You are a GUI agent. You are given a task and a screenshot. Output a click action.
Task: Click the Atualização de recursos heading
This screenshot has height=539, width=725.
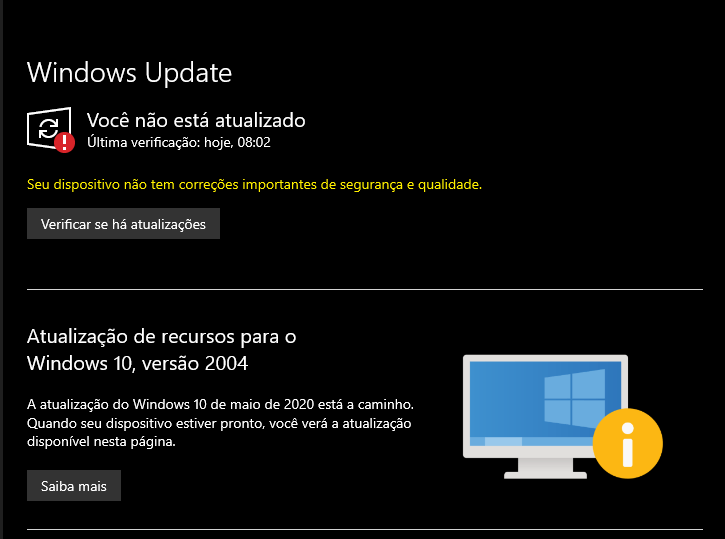point(161,337)
